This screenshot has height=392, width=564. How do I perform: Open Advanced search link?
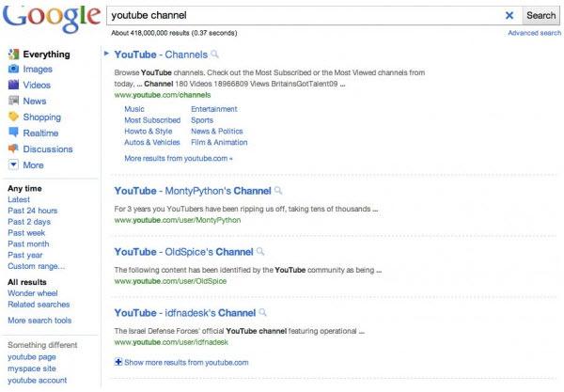point(535,33)
